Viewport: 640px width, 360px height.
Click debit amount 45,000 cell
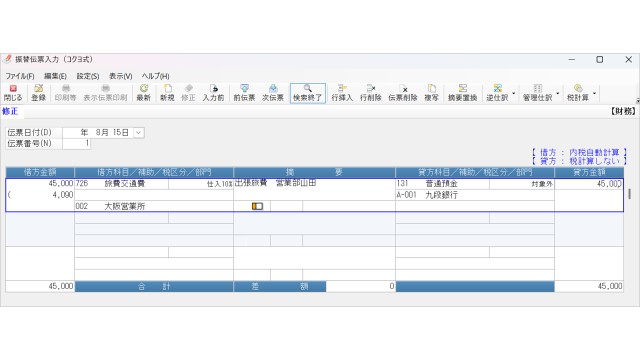pos(40,184)
